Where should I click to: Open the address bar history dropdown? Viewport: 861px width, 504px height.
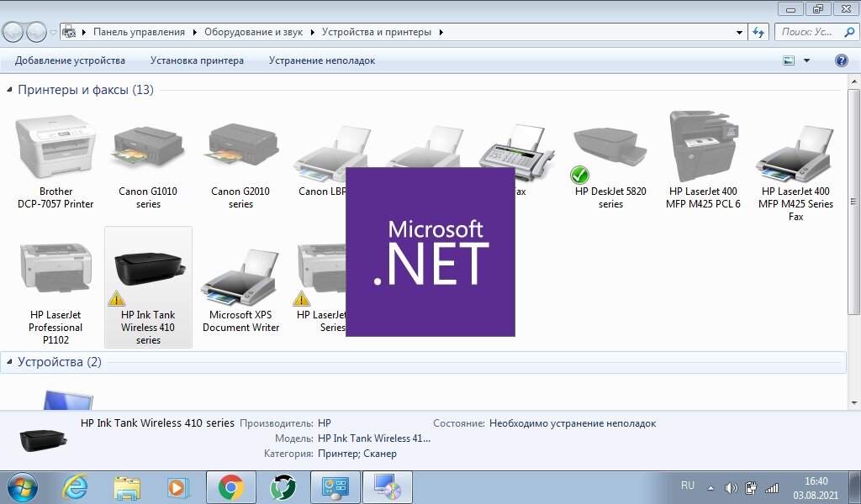739,33
